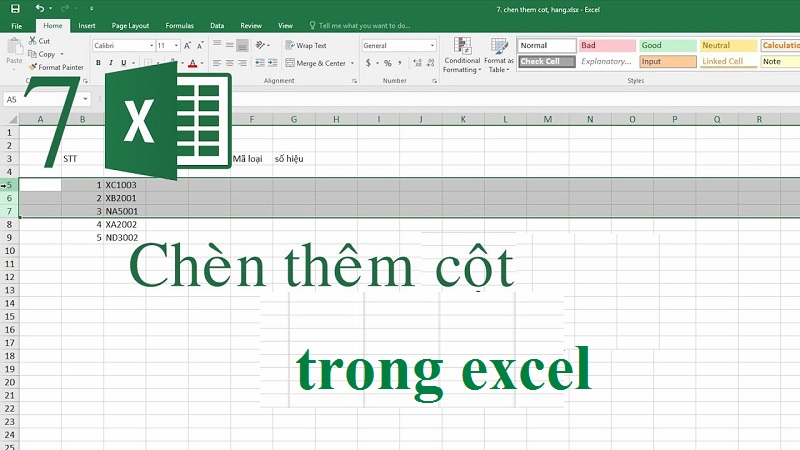Toggle Bold formatting
Viewport: 800px width, 450px height.
pyautogui.click(x=98, y=63)
